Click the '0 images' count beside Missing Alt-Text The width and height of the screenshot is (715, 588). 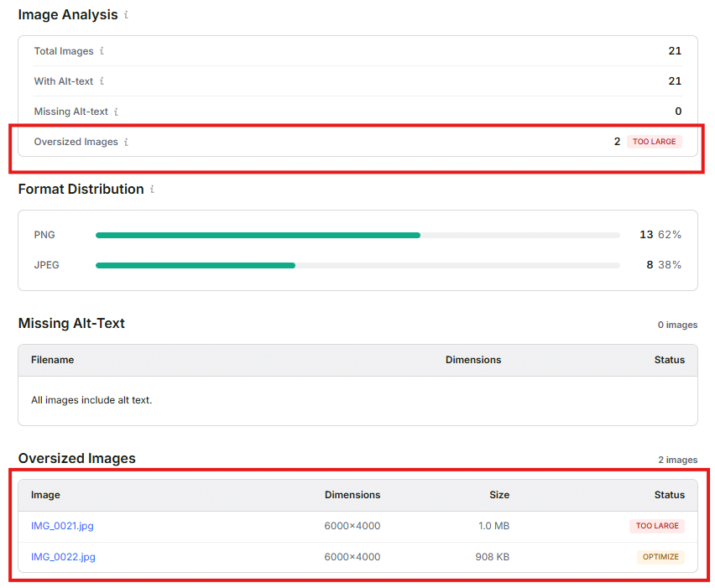point(677,325)
